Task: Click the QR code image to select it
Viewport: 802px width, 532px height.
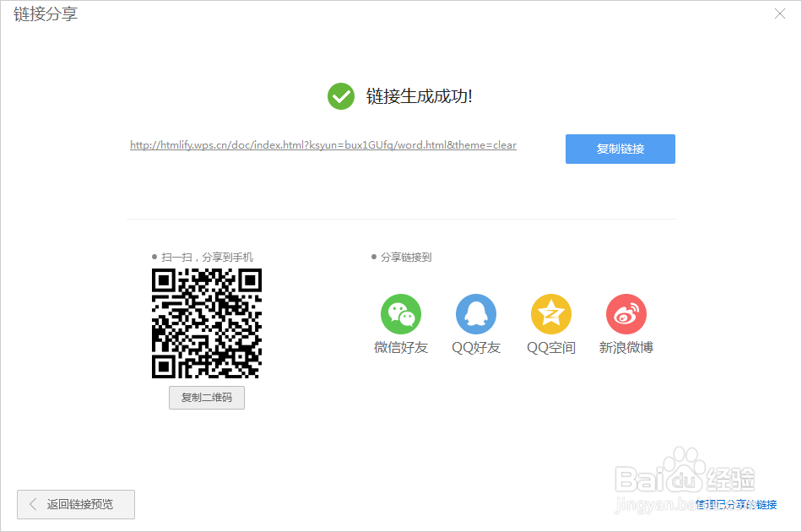Action: [x=206, y=323]
